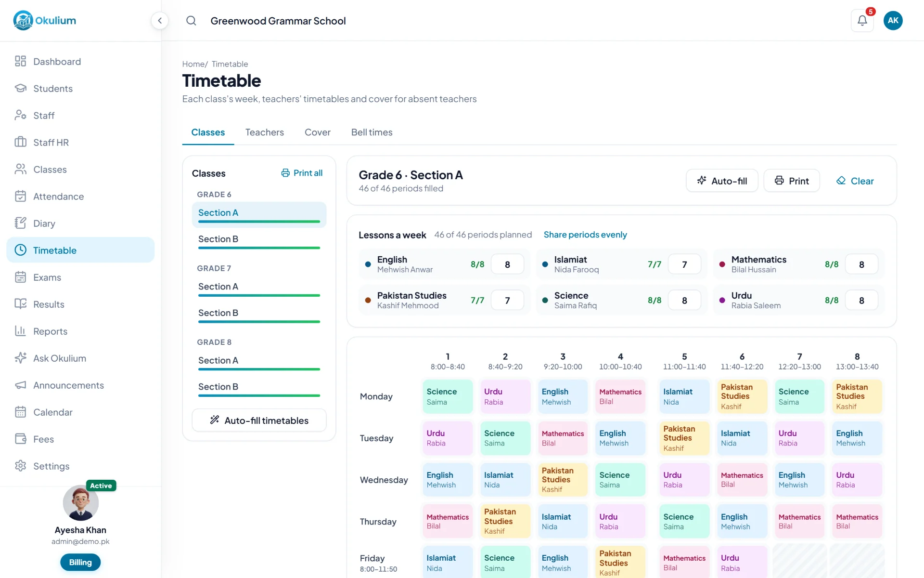Click Monday period 1 Science lesson
This screenshot has width=924, height=578.
pyautogui.click(x=448, y=396)
